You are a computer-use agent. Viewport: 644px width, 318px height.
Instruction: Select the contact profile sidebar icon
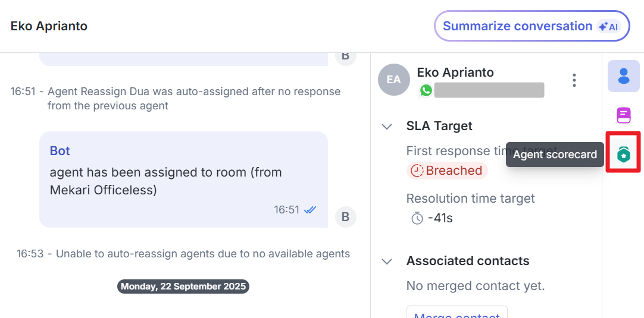pyautogui.click(x=623, y=76)
